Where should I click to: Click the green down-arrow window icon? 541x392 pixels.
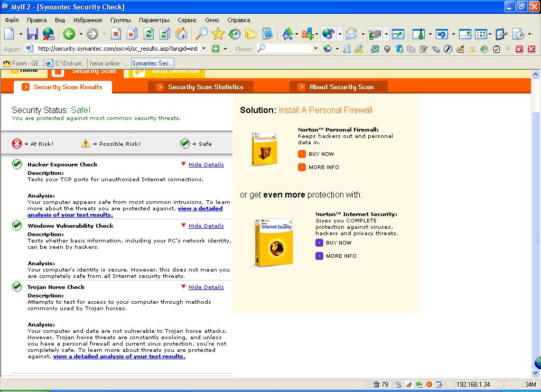(x=418, y=34)
